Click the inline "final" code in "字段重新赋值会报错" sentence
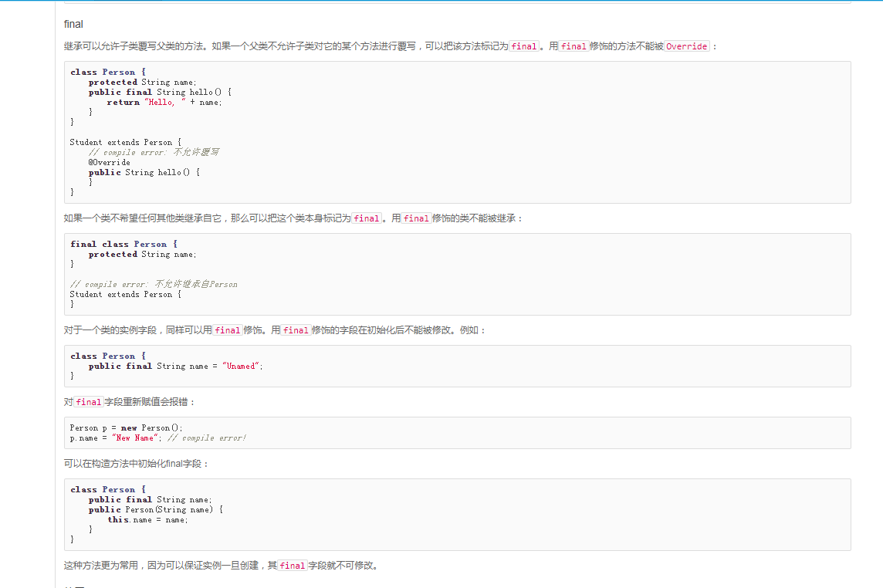Image resolution: width=883 pixels, height=588 pixels. tap(89, 402)
